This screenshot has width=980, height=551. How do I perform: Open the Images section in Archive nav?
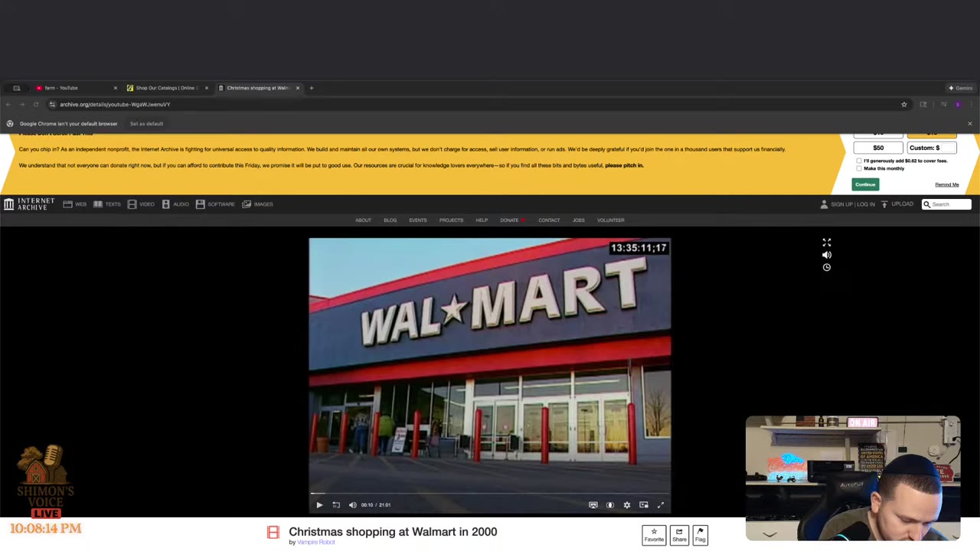258,204
